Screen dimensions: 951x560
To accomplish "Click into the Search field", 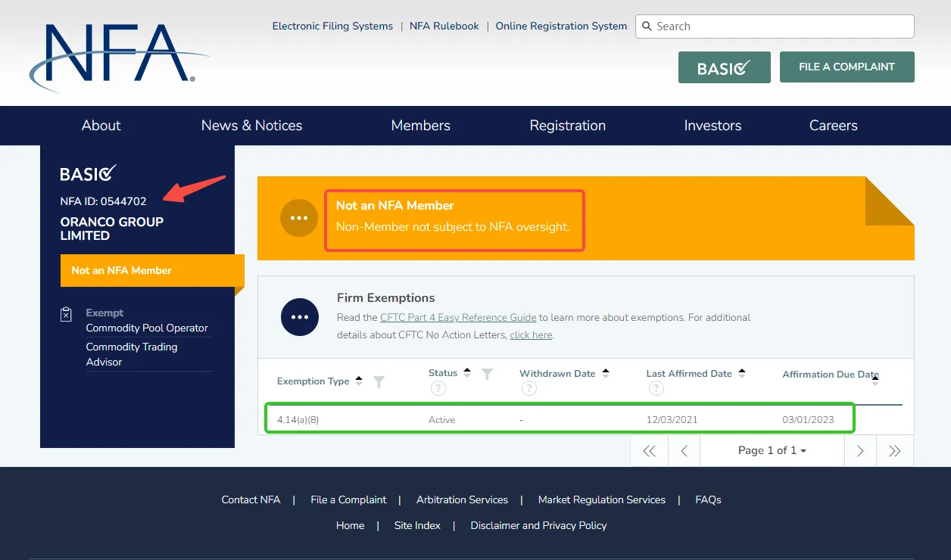I will [775, 26].
